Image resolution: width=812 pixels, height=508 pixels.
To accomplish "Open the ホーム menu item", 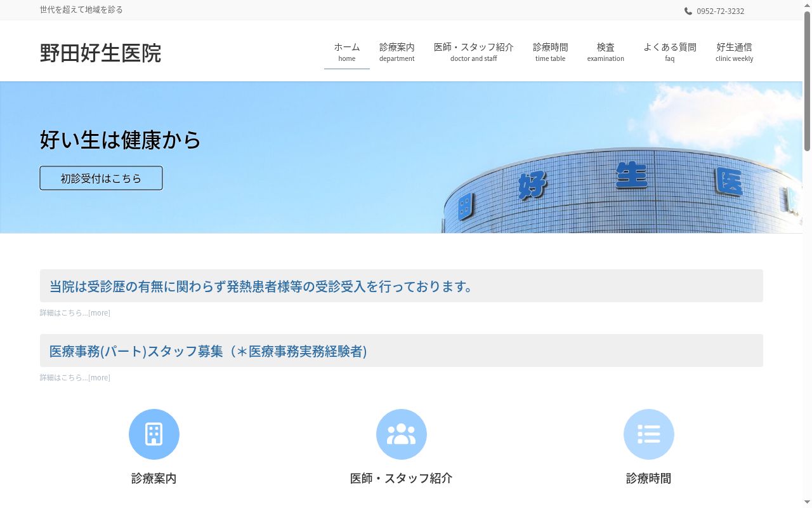I will pyautogui.click(x=347, y=52).
